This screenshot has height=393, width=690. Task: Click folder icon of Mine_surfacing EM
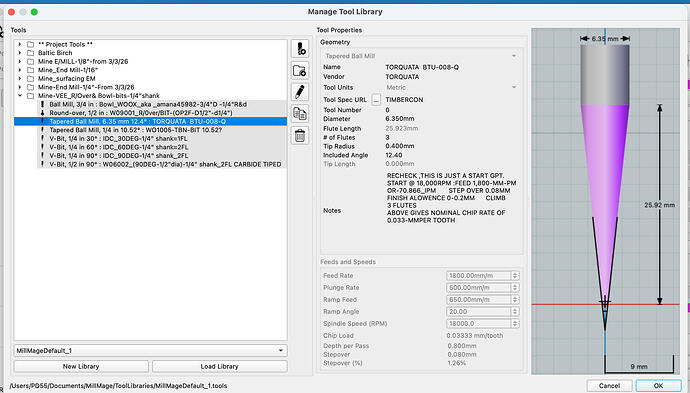pos(30,78)
